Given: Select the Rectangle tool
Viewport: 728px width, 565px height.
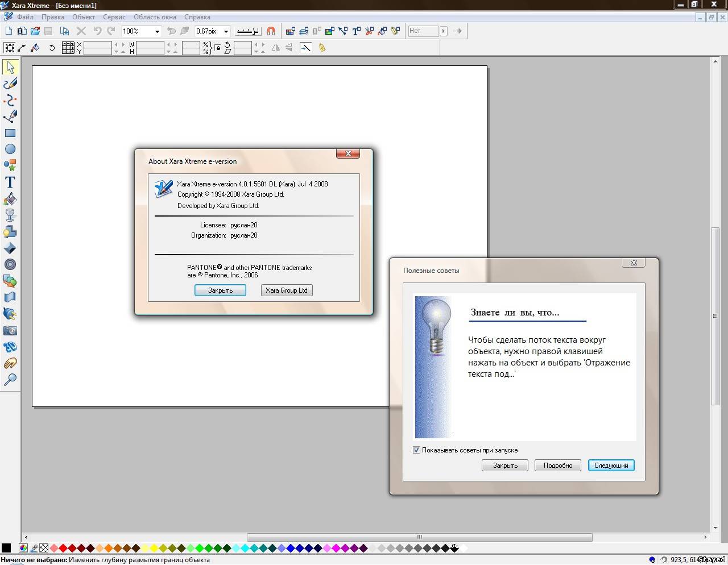Looking at the screenshot, I should pos(10,133).
